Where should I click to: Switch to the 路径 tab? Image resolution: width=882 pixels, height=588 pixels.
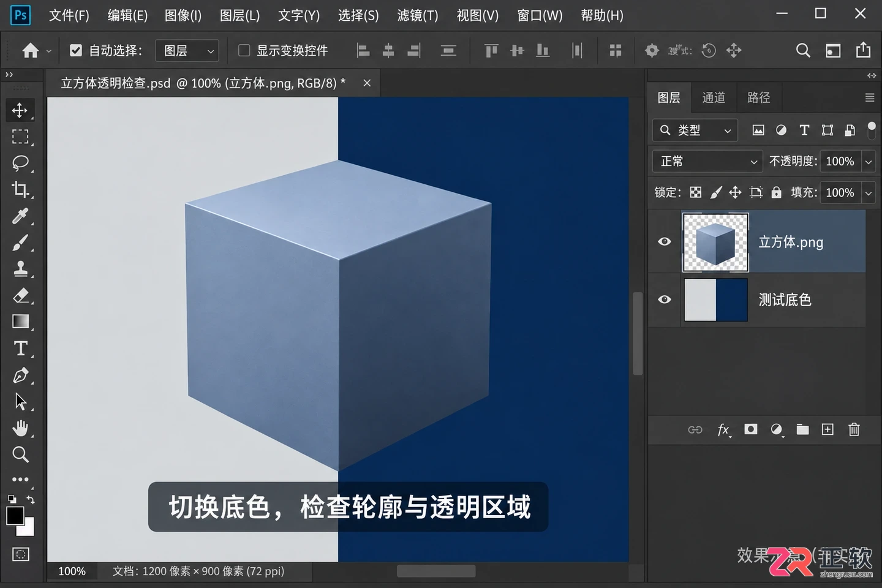[x=759, y=97]
